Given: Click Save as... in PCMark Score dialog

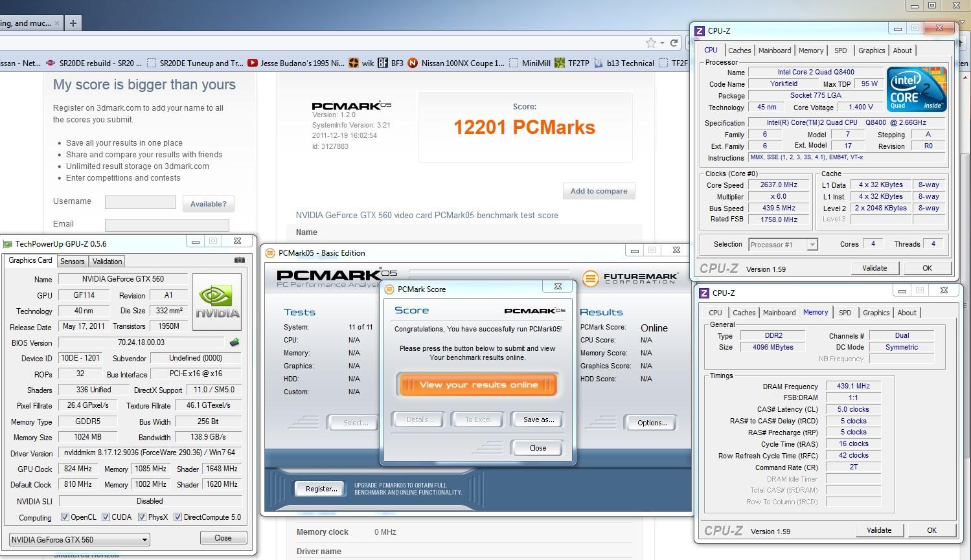Looking at the screenshot, I should (x=538, y=420).
